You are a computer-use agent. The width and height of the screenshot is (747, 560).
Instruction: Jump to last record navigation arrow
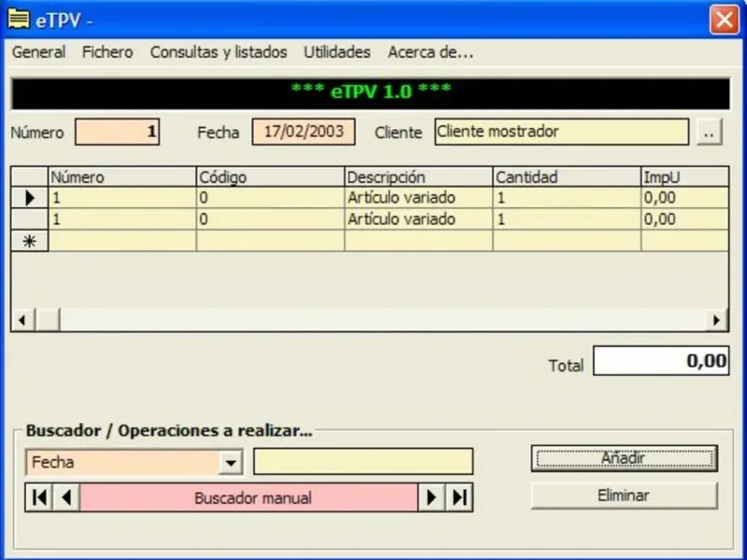point(459,497)
